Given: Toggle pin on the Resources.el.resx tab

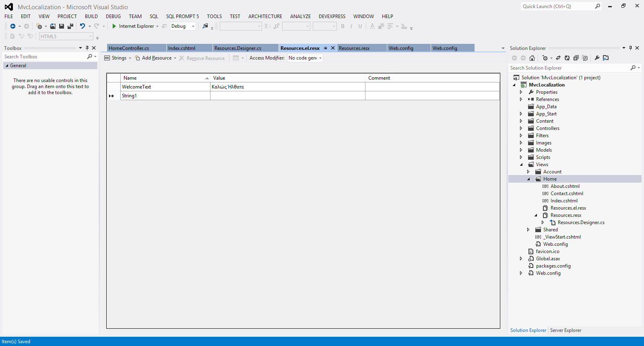Looking at the screenshot, I should point(325,48).
